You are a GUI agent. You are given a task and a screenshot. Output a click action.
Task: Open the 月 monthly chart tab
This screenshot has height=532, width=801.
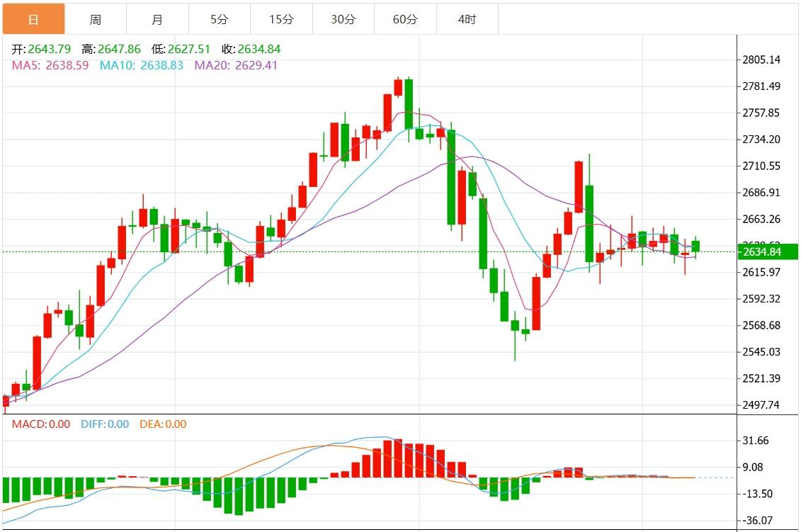[x=157, y=18]
